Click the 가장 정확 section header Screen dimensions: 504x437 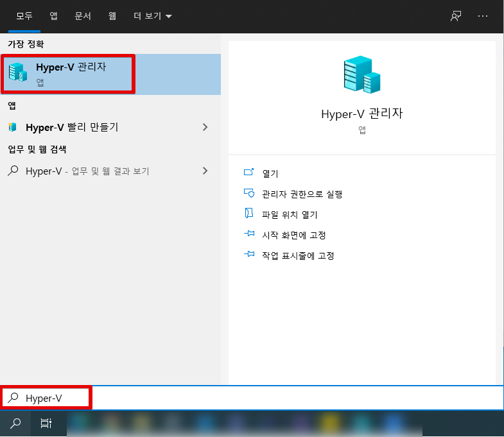click(x=26, y=44)
